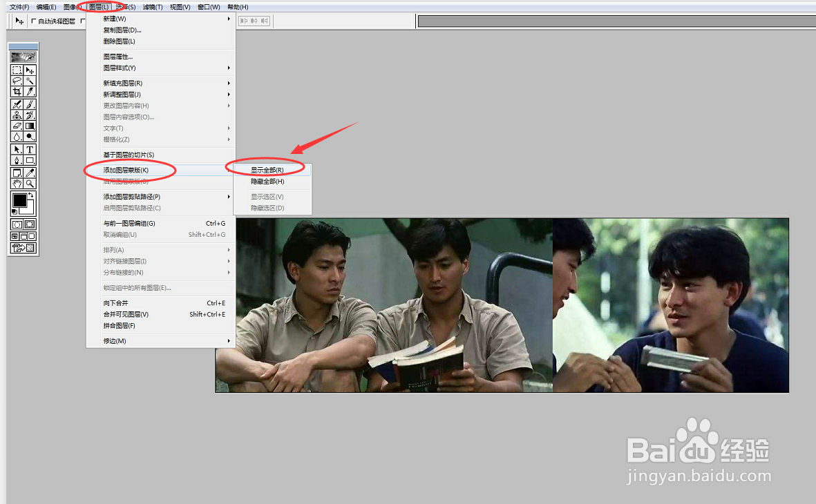The width and height of the screenshot is (816, 504).
Task: Switch to Standard Screen mode
Action: tap(15, 236)
